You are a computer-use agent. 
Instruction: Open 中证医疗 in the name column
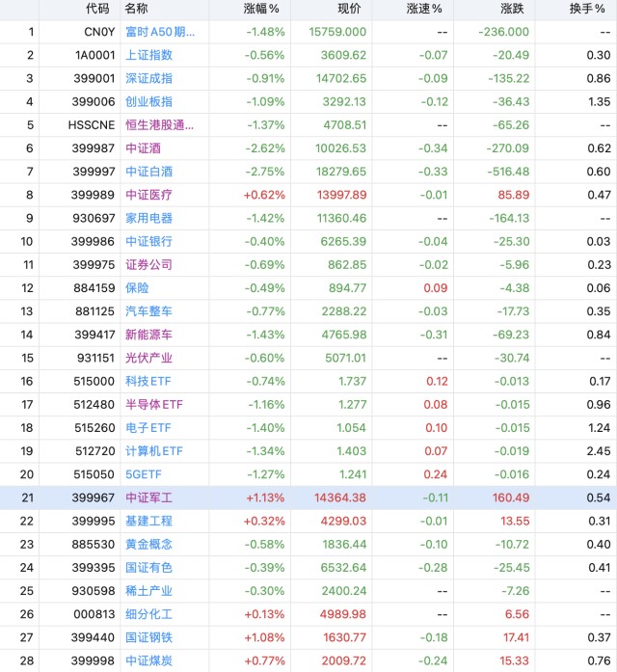coord(149,195)
